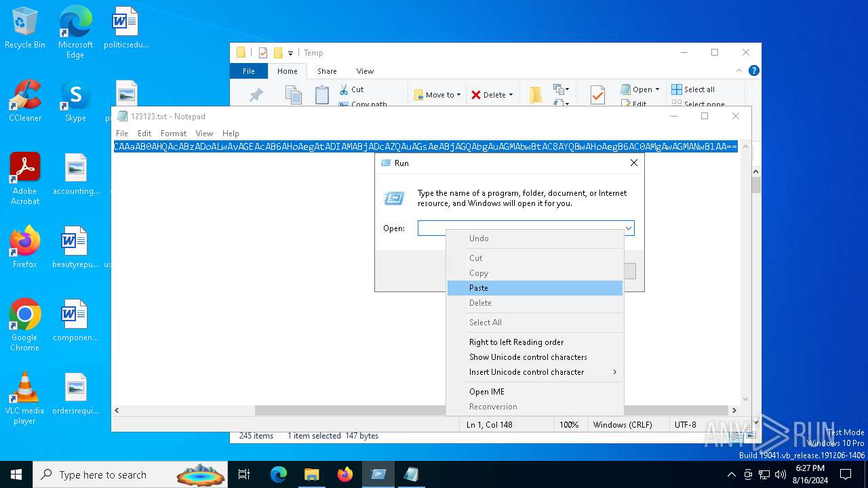The width and height of the screenshot is (868, 488).
Task: Open Adobe Acrobat desktop icon
Action: 25,179
